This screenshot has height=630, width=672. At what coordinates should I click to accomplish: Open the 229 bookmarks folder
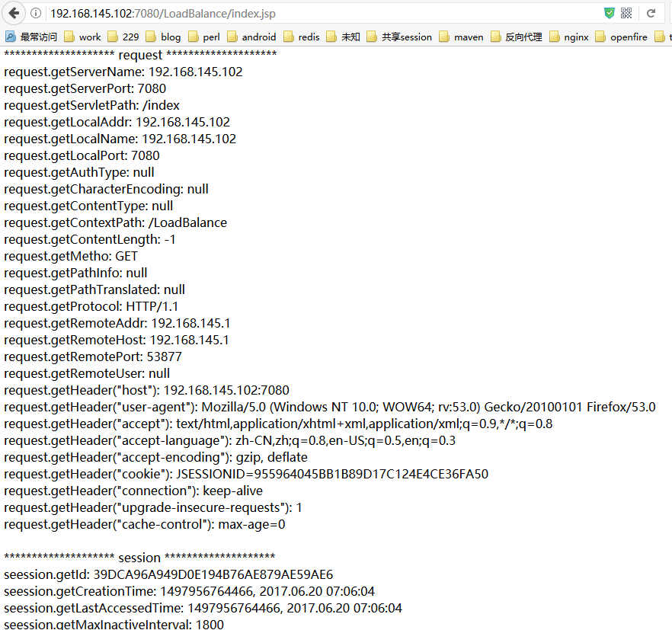(123, 37)
